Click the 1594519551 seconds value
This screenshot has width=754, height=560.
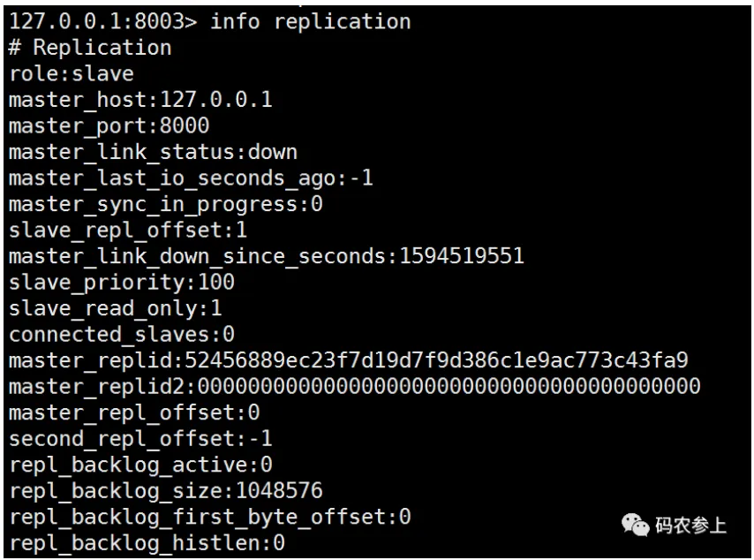[x=462, y=256]
